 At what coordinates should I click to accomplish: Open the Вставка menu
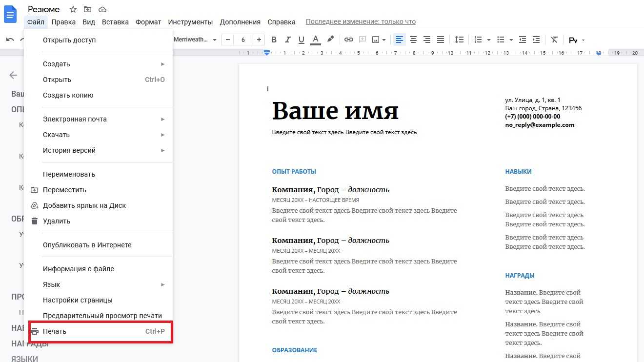pyautogui.click(x=115, y=22)
